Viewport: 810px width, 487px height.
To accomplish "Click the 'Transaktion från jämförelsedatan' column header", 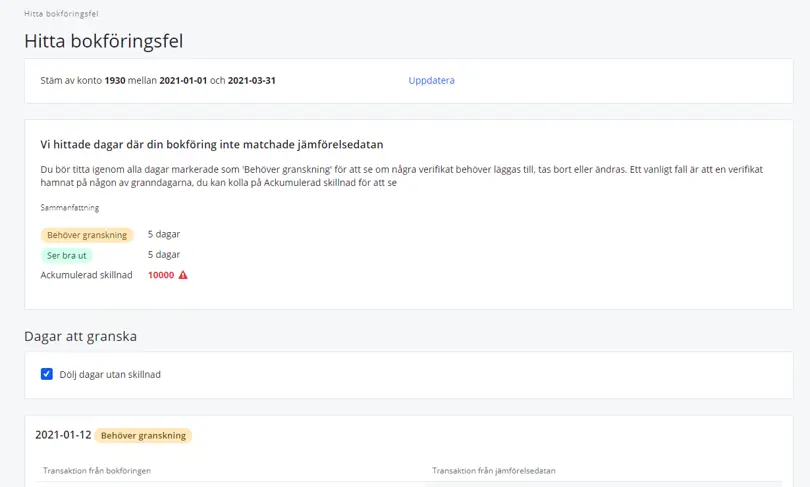I will click(493, 470).
